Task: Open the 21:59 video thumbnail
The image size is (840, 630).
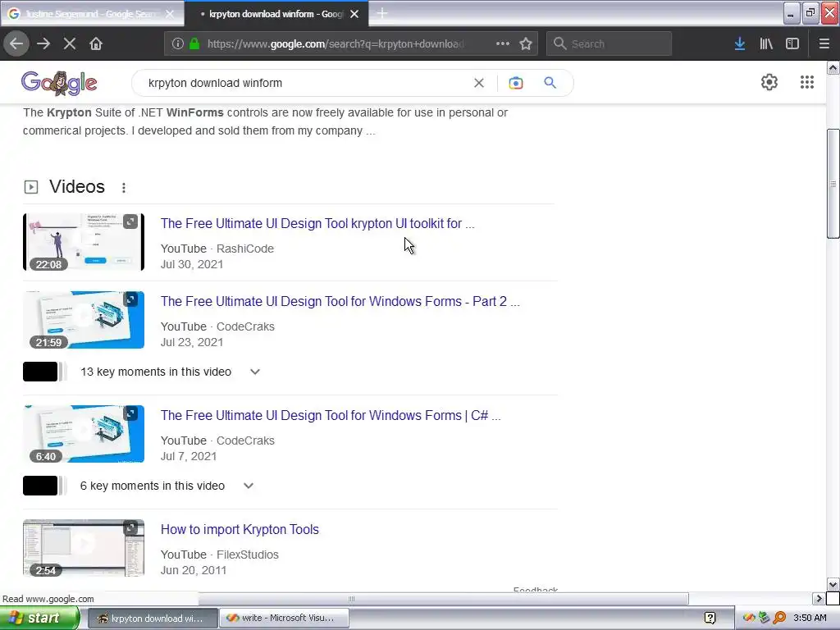Action: click(84, 320)
